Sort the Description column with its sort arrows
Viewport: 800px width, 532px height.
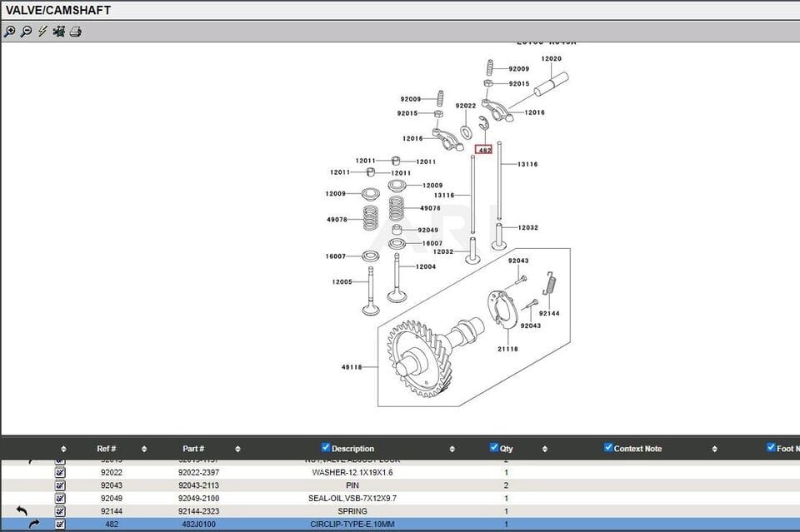point(452,449)
